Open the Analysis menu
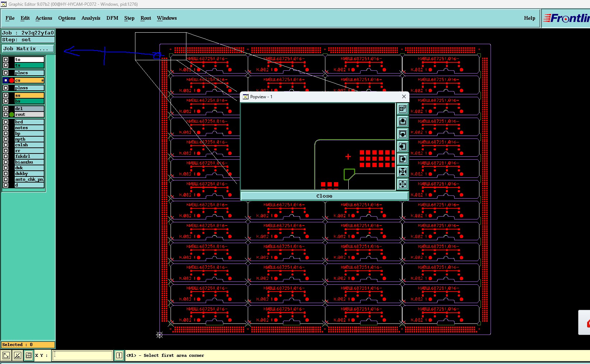Screen dimensions: 590x364 [91, 18]
